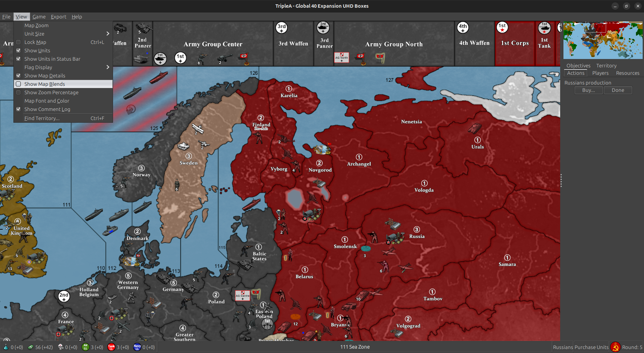Expand the Unit Size submenu
The image size is (644, 353).
point(63,34)
